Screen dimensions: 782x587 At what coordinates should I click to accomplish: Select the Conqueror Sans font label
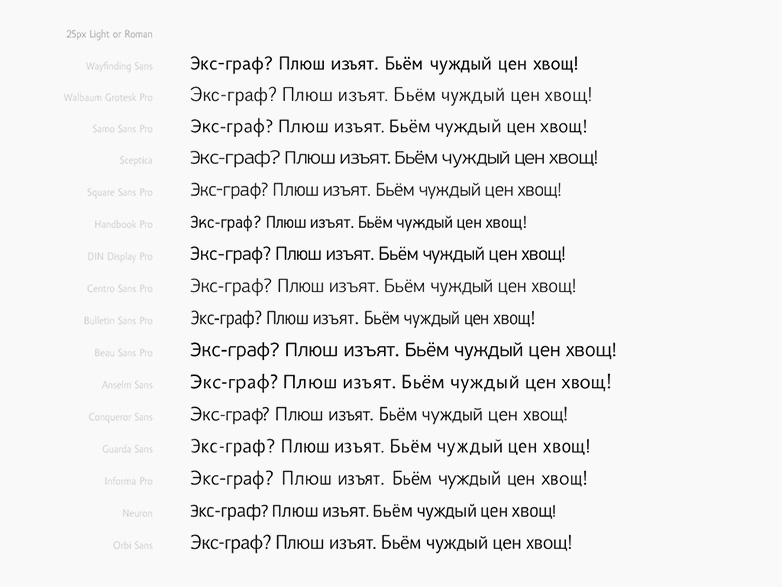click(x=120, y=417)
